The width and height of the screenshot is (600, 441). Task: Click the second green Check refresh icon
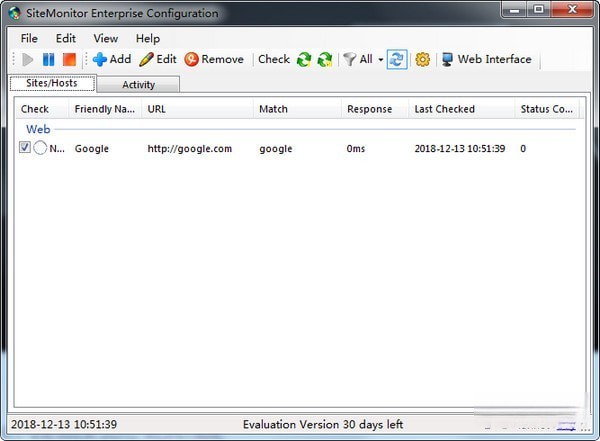pyautogui.click(x=324, y=59)
